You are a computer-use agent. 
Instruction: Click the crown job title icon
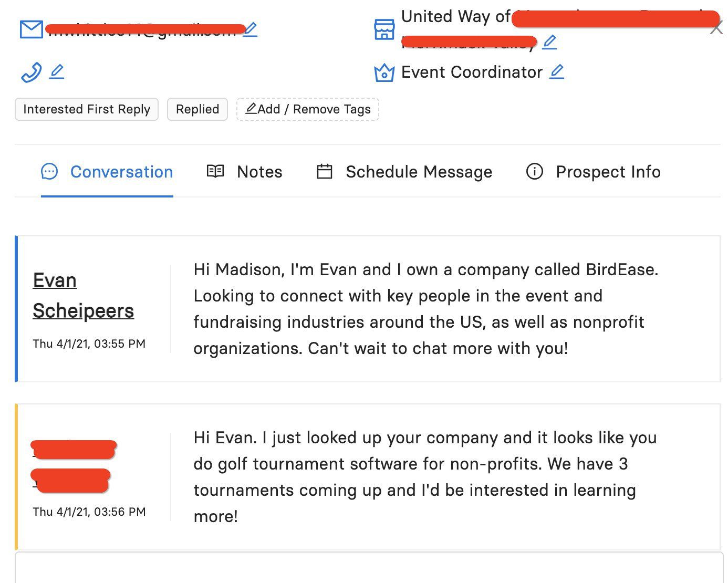384,72
